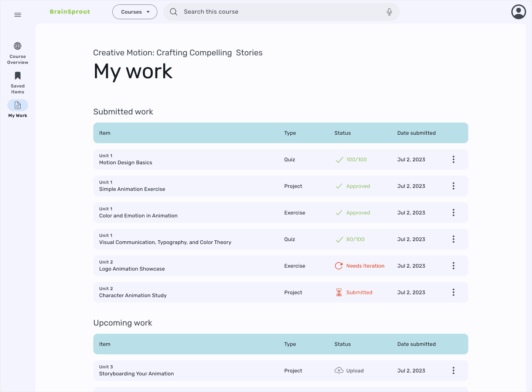Viewport: 532px width, 392px height.
Task: Open Visual Communication, Typography, and Color Theory
Action: click(165, 242)
